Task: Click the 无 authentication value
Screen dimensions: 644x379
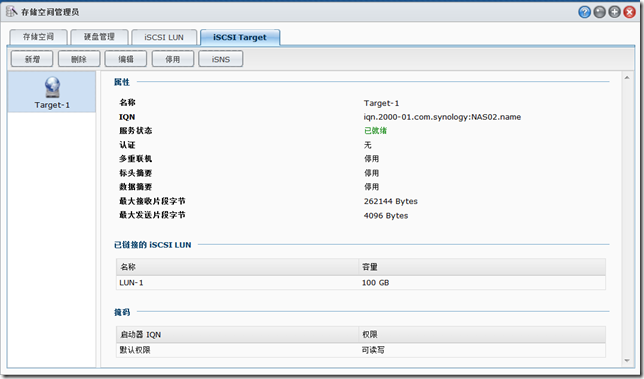Action: 368,145
